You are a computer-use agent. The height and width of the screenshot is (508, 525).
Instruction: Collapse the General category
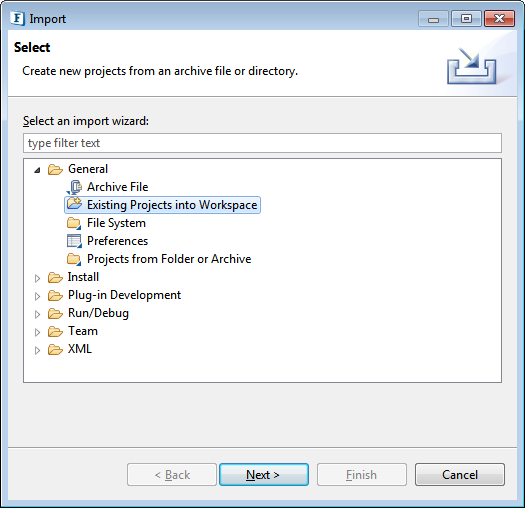[x=38, y=170]
